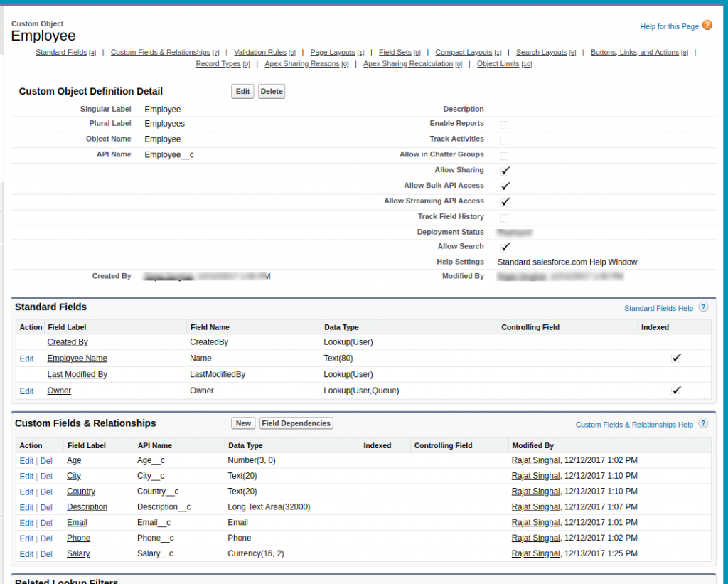Screen dimensions: 728x584
Task: Open the Last Modified By field
Action: [77, 374]
